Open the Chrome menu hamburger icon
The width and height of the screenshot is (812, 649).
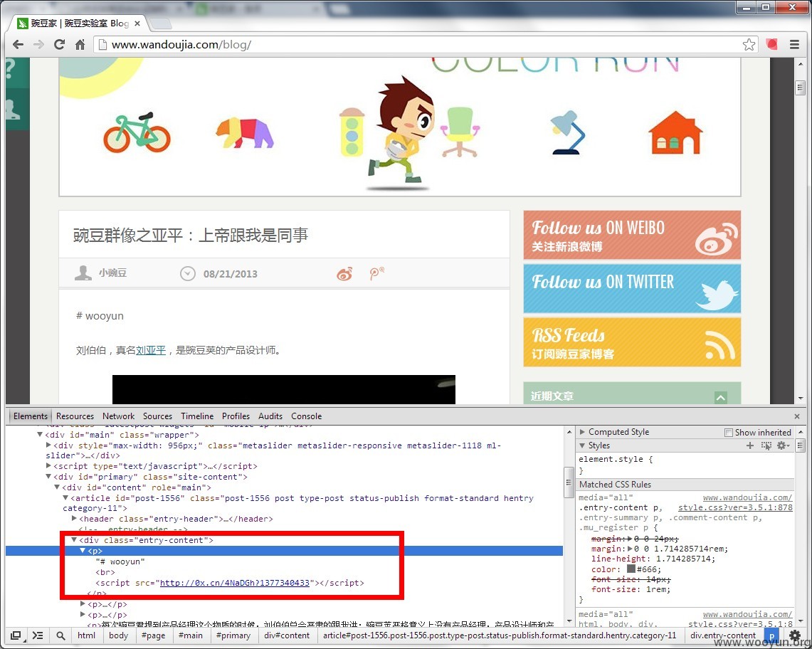(794, 45)
